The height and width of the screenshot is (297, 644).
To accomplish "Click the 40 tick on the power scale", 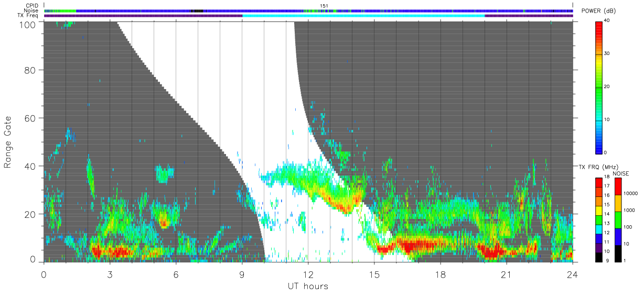I will point(607,21).
